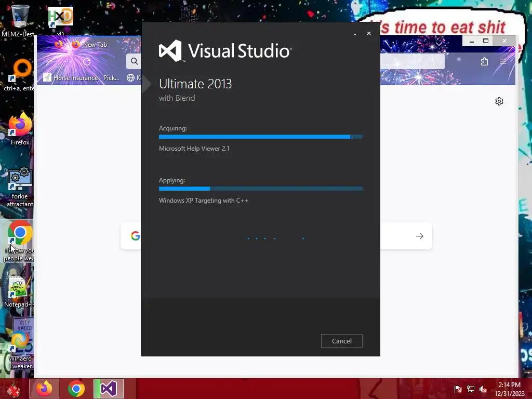Click the muted volume tray icon

[483, 389]
